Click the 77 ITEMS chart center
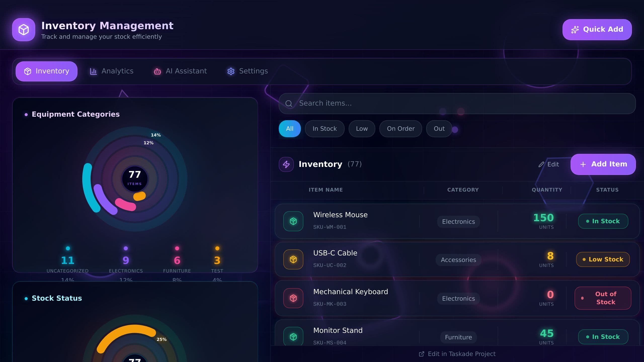644x362 pixels. (135, 179)
